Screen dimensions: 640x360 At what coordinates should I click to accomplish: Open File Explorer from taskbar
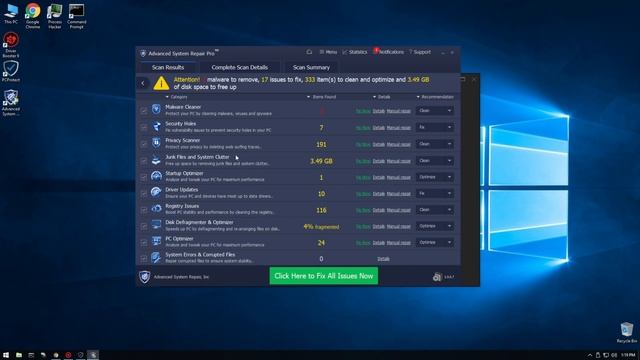pos(19,355)
